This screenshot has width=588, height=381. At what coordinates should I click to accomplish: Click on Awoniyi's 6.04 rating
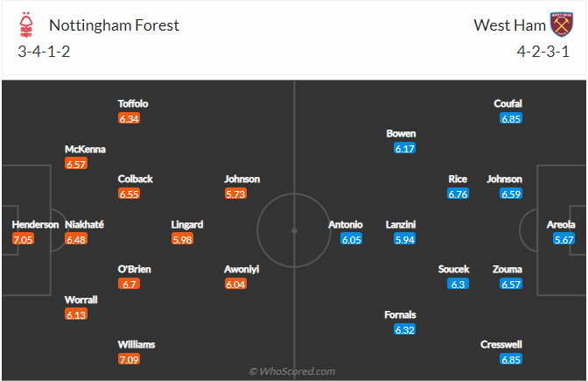pos(236,284)
